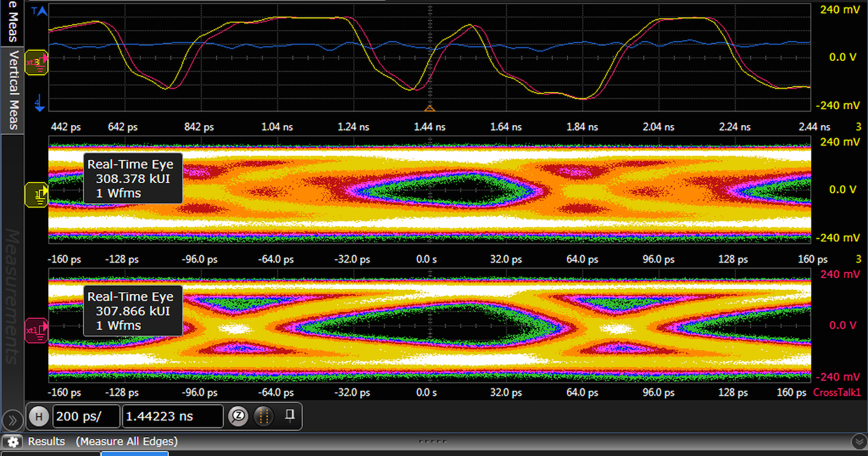Click the xt3 ground marker in the top grid
Viewport: 868px width, 456px height.
[x=37, y=62]
